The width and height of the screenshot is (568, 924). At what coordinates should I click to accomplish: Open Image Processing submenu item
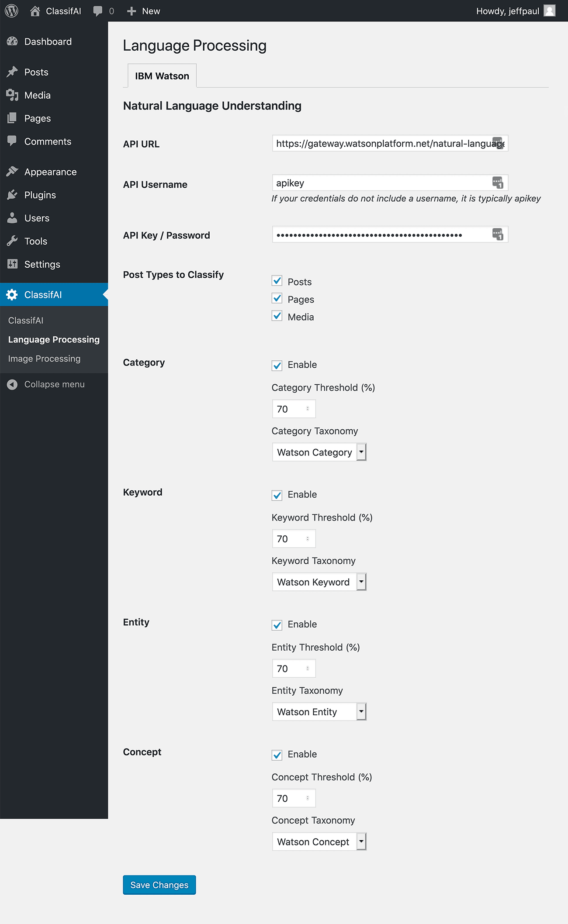(x=44, y=359)
